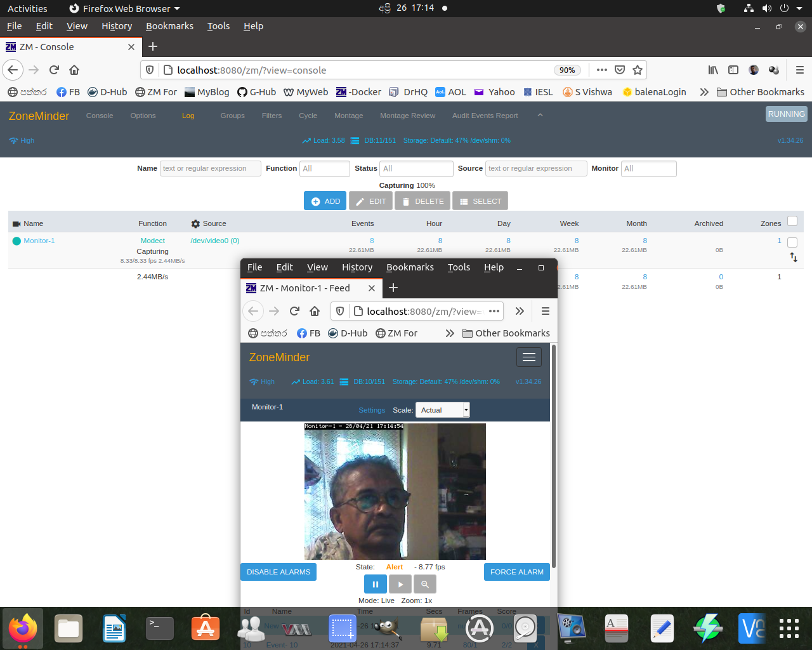812x650 pixels.
Task: Tick the select-all checkbox in the Zones header
Action: click(x=792, y=221)
